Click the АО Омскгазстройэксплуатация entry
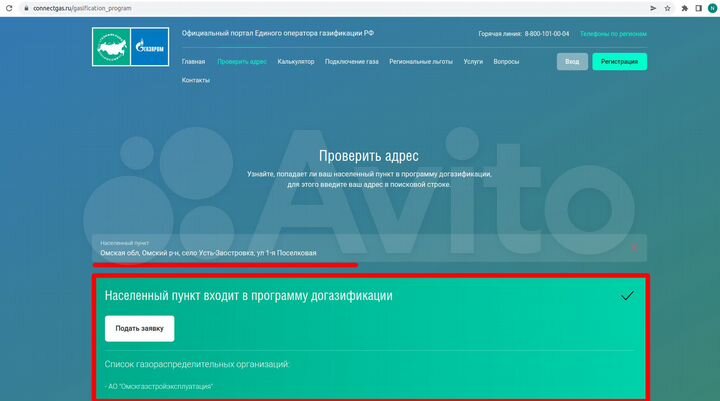Viewport: 720px width, 401px height. tap(159, 387)
